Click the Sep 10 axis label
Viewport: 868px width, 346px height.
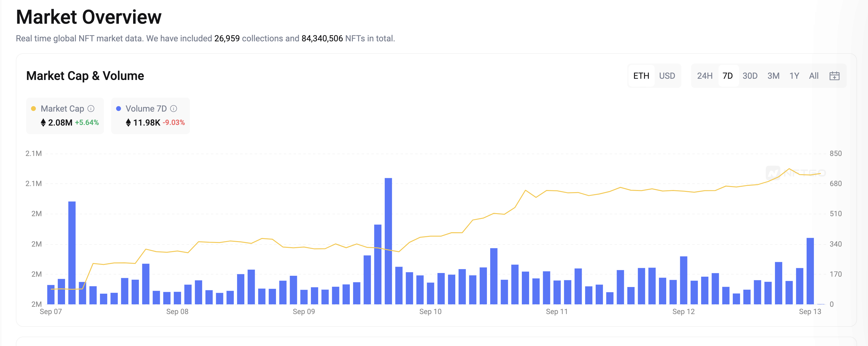430,312
